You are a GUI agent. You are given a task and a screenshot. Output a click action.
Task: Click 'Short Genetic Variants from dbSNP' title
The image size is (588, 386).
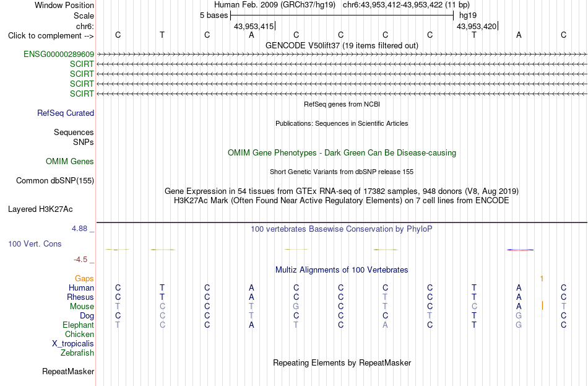(342, 172)
